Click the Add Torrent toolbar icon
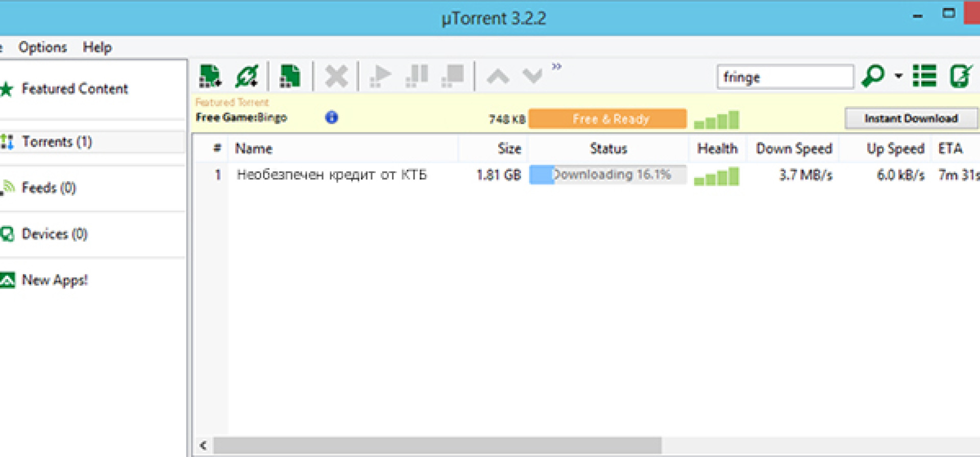Image resolution: width=980 pixels, height=457 pixels. (x=210, y=77)
